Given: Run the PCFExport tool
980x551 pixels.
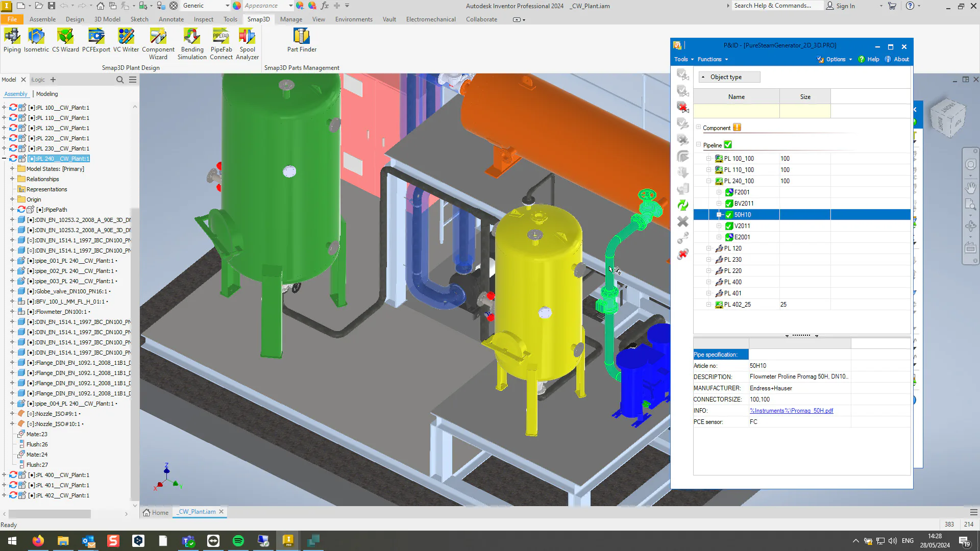Looking at the screenshot, I should click(96, 40).
